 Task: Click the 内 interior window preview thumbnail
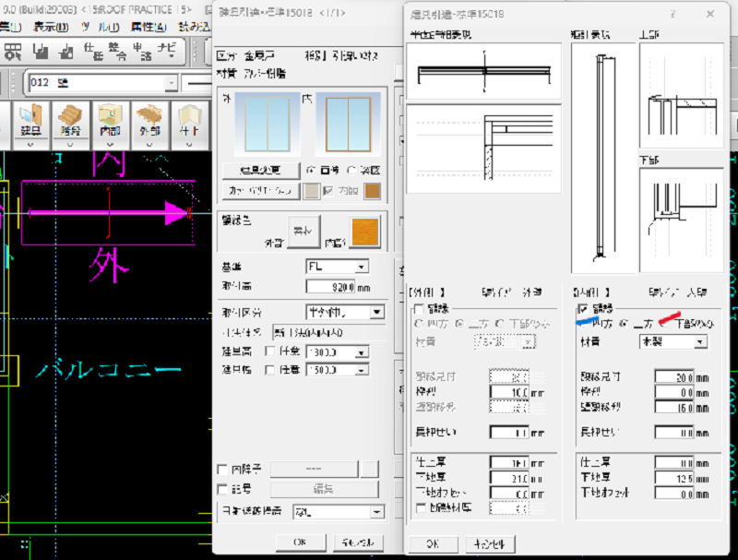pos(349,124)
